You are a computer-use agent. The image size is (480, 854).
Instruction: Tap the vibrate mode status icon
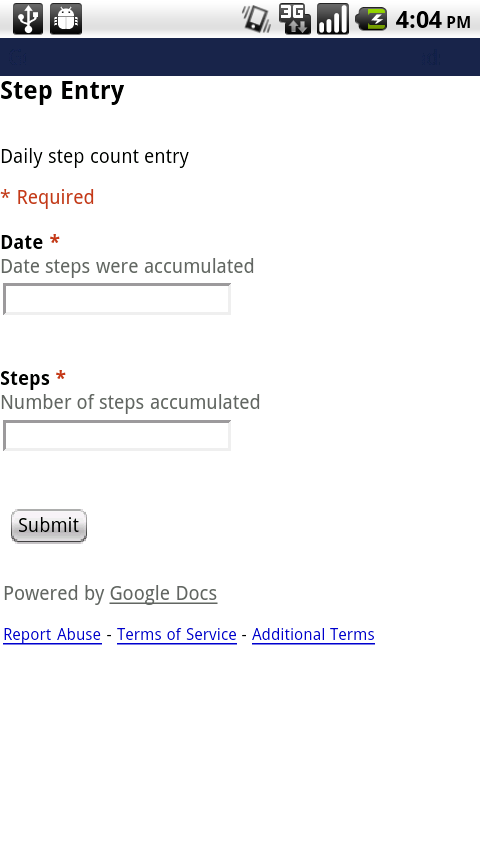coord(256,19)
